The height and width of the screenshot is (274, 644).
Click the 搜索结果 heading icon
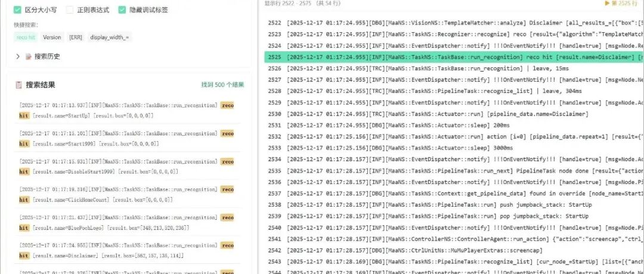point(18,85)
